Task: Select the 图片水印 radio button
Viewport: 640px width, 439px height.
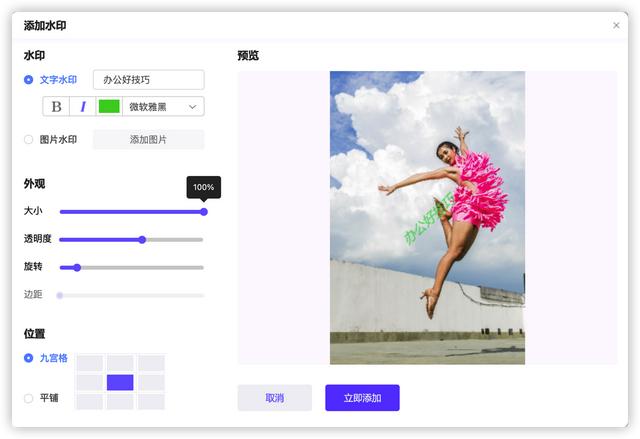Action: 28,140
